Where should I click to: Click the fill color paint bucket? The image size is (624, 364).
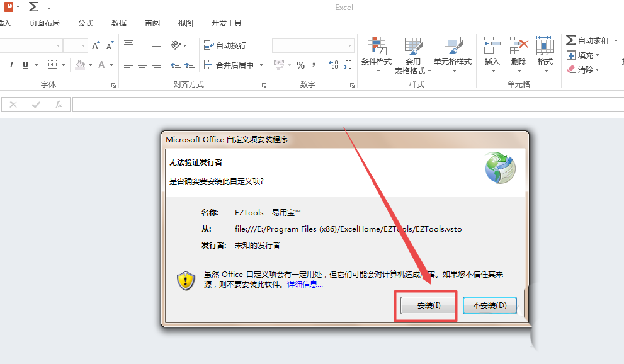click(x=80, y=65)
